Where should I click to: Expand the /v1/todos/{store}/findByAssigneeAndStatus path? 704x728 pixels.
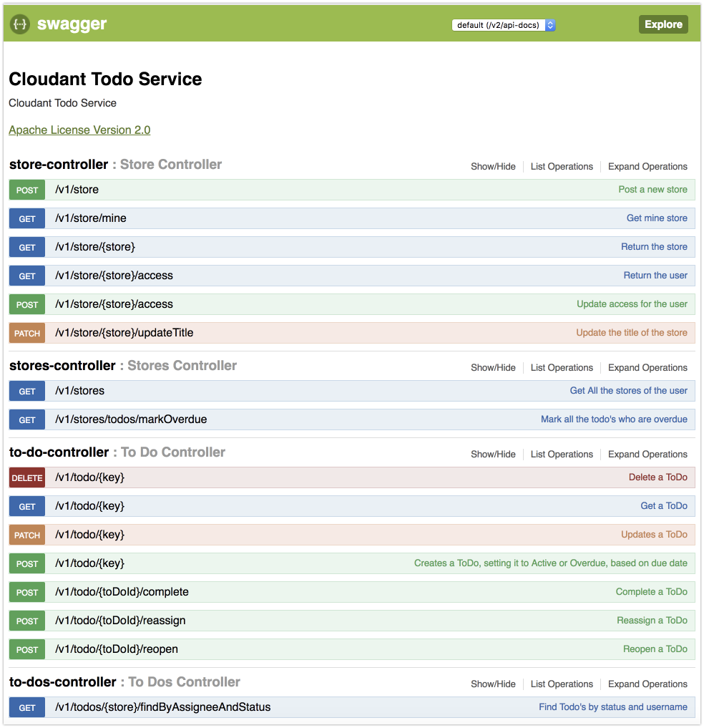tap(162, 707)
